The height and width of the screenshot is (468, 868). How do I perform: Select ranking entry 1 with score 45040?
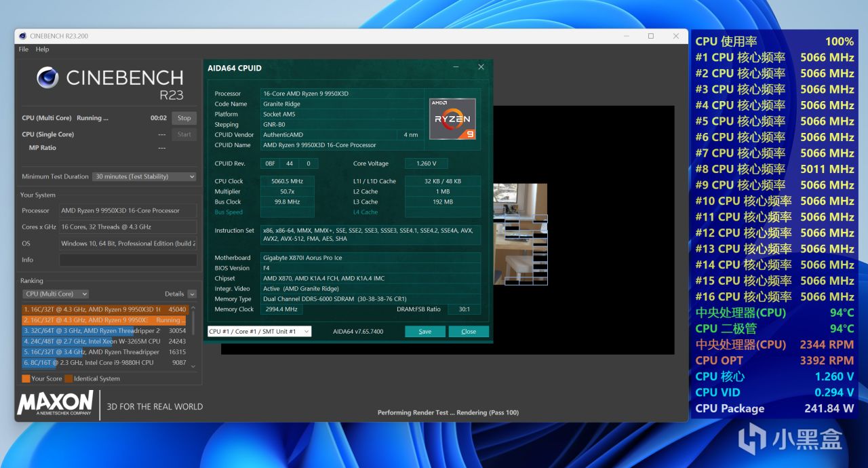pyautogui.click(x=105, y=309)
